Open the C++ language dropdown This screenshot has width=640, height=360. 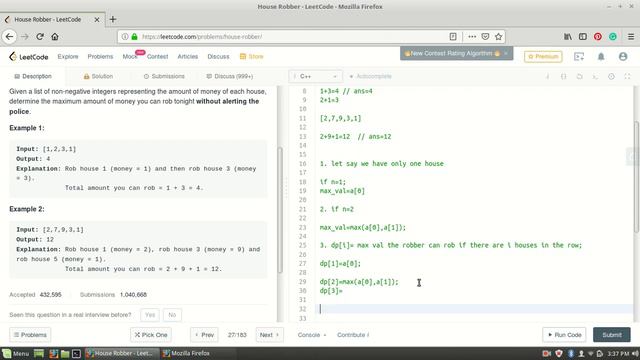(x=315, y=76)
